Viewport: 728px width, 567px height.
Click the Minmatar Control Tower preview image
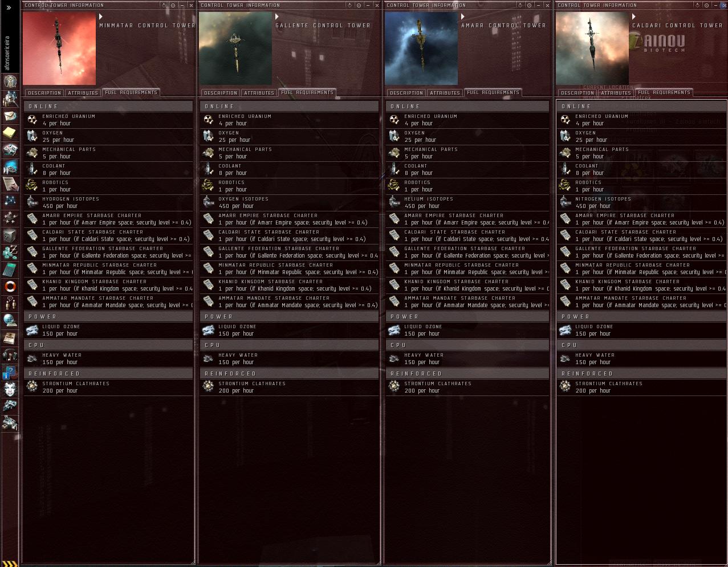click(59, 48)
